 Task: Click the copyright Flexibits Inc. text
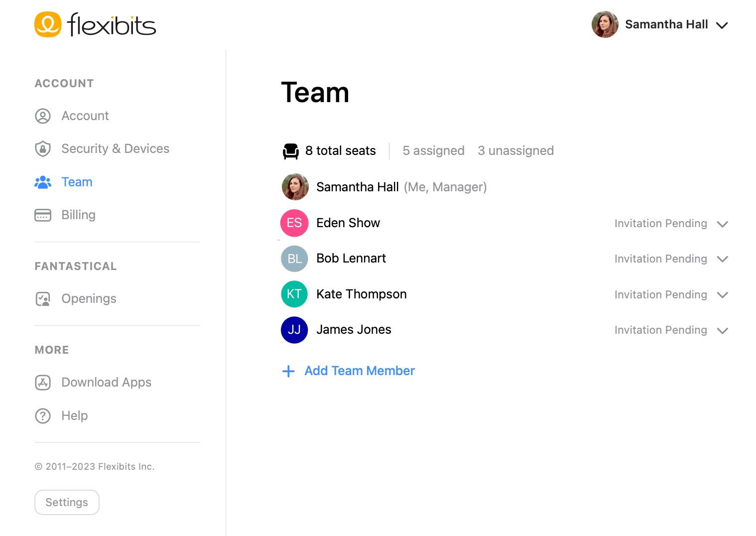tap(94, 467)
